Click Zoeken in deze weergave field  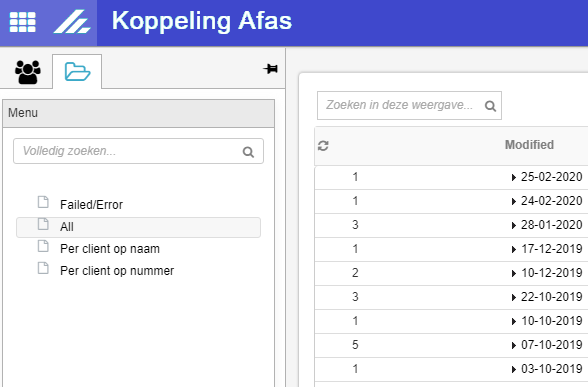[409, 105]
